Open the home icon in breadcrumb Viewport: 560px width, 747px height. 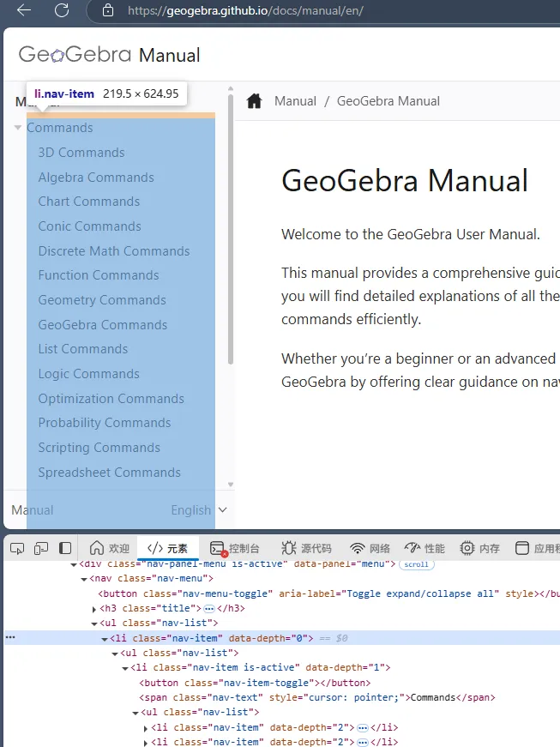coord(255,101)
